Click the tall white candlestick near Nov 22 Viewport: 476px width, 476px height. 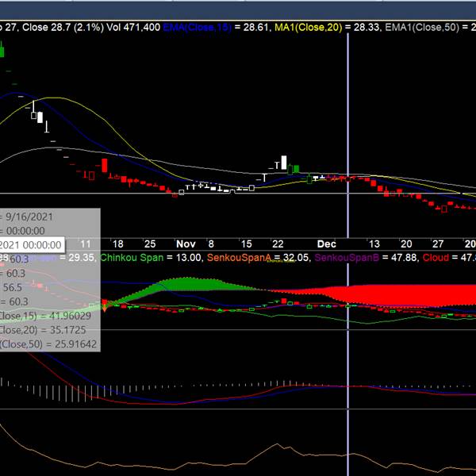coord(284,163)
